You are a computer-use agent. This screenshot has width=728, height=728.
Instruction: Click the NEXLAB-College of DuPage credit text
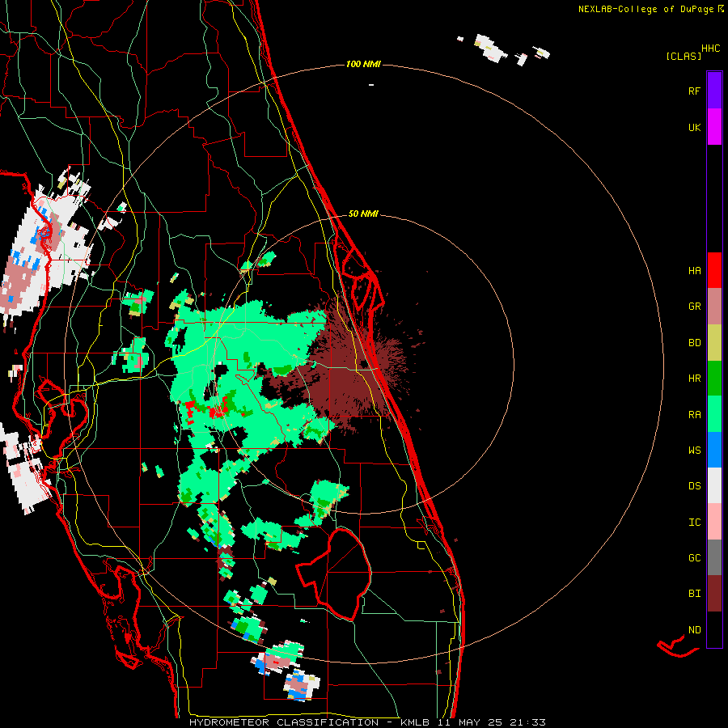645,9
